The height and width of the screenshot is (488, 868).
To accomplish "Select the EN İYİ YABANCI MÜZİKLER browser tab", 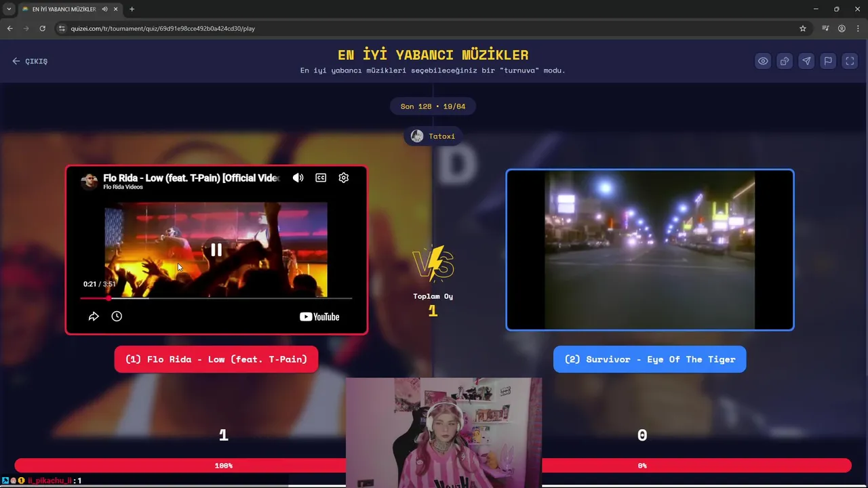I will (x=64, y=9).
